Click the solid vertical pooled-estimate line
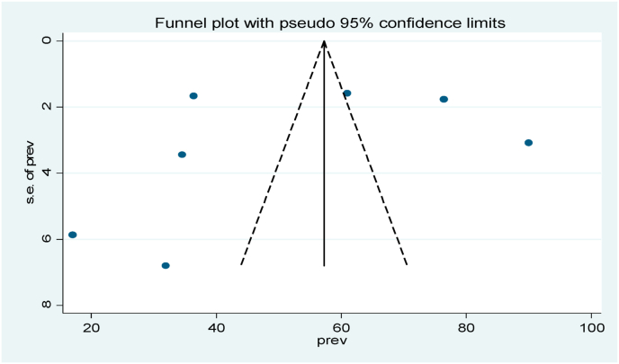The height and width of the screenshot is (364, 619). (324, 180)
